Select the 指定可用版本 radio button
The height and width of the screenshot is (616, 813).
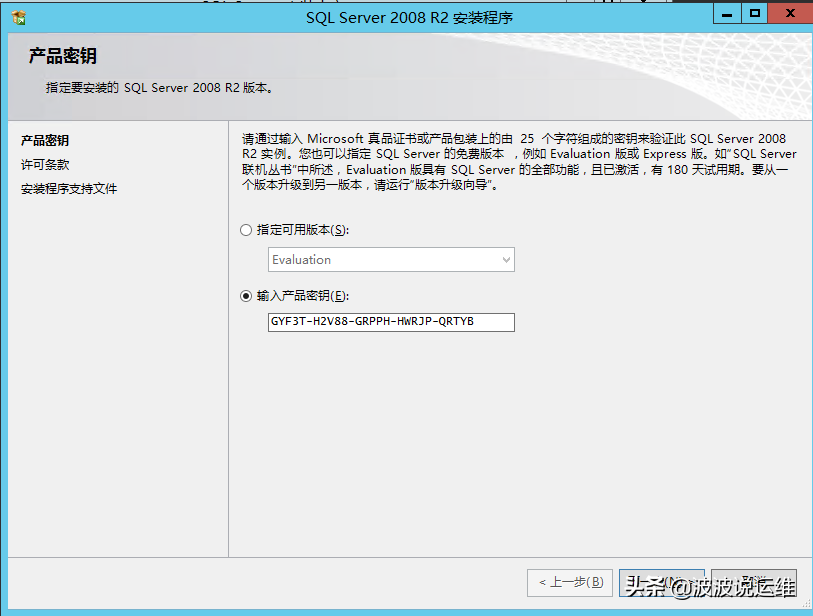coord(246,230)
